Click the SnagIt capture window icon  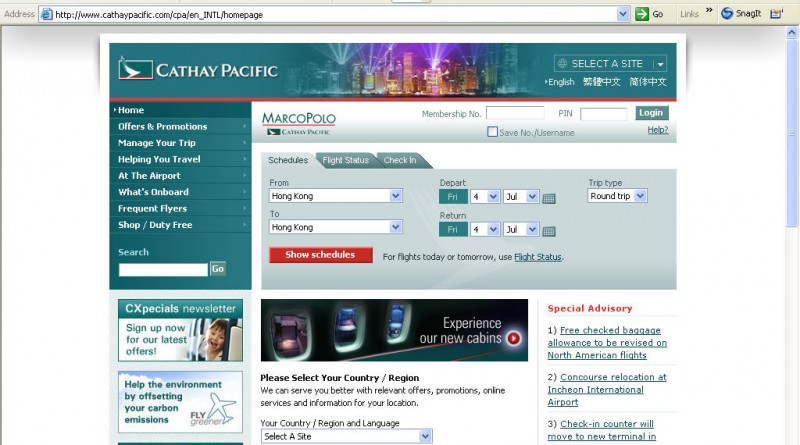[776, 14]
